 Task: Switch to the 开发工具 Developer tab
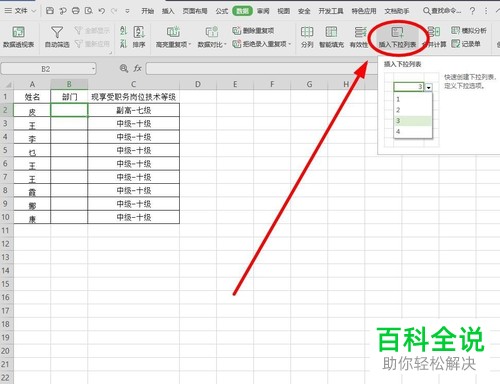tap(331, 11)
